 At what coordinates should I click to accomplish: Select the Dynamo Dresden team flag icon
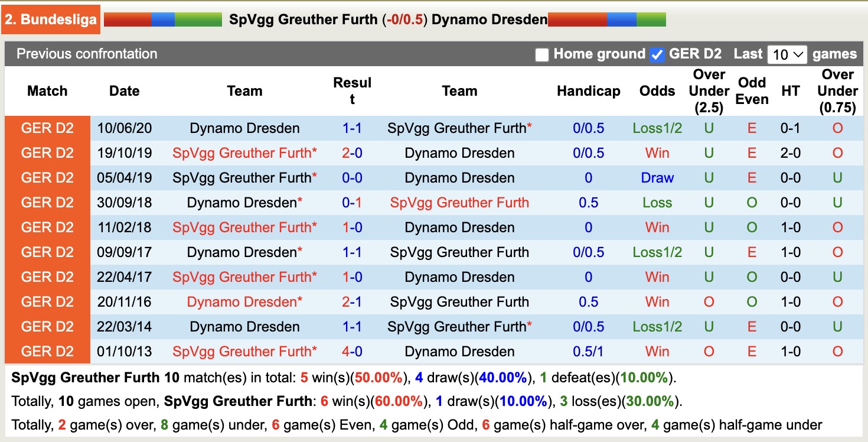point(607,19)
